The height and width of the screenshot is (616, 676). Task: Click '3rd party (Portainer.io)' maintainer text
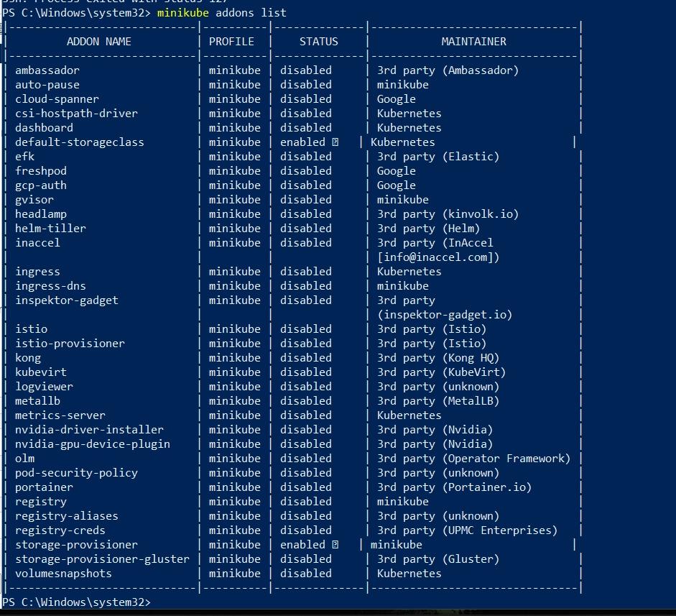(x=455, y=487)
